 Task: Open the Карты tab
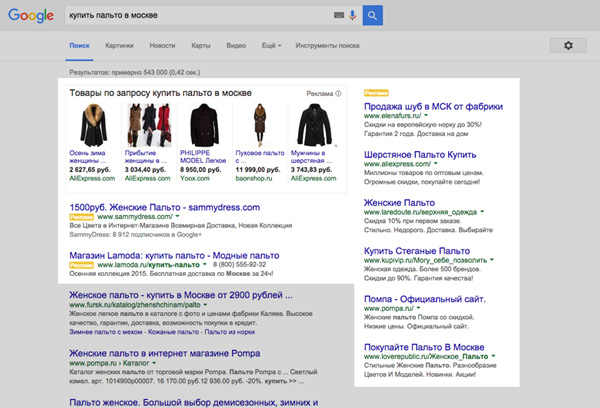201,46
